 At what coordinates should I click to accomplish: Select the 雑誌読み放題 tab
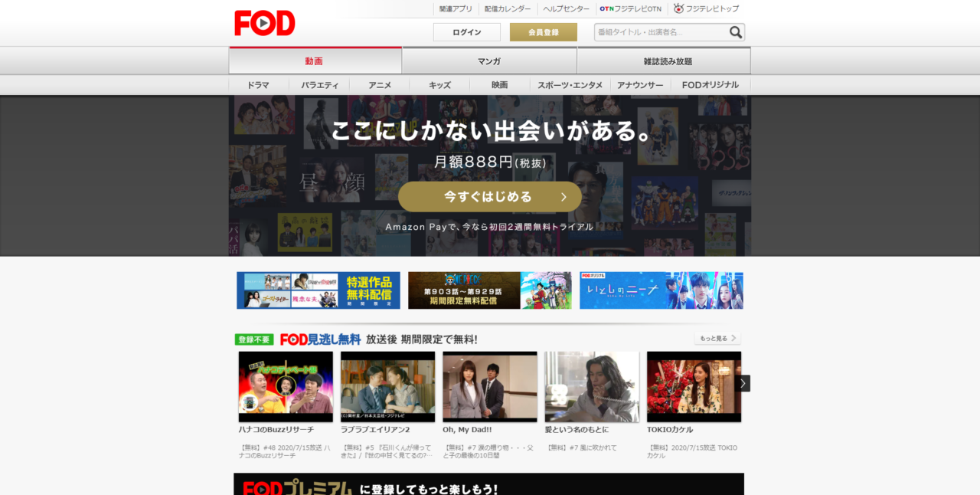(664, 61)
